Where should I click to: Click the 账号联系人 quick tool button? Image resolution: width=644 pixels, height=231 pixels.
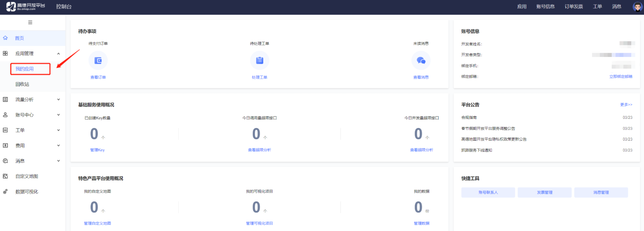coord(488,192)
